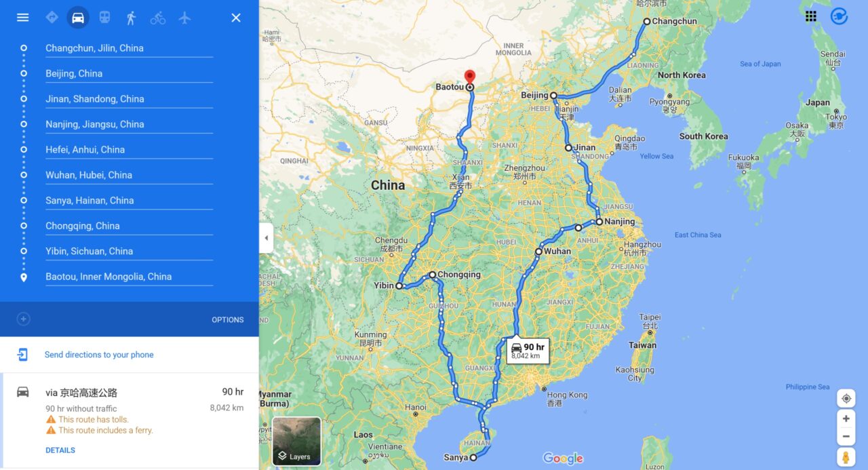Switch to transit travel mode
The height and width of the screenshot is (470, 868).
point(104,18)
